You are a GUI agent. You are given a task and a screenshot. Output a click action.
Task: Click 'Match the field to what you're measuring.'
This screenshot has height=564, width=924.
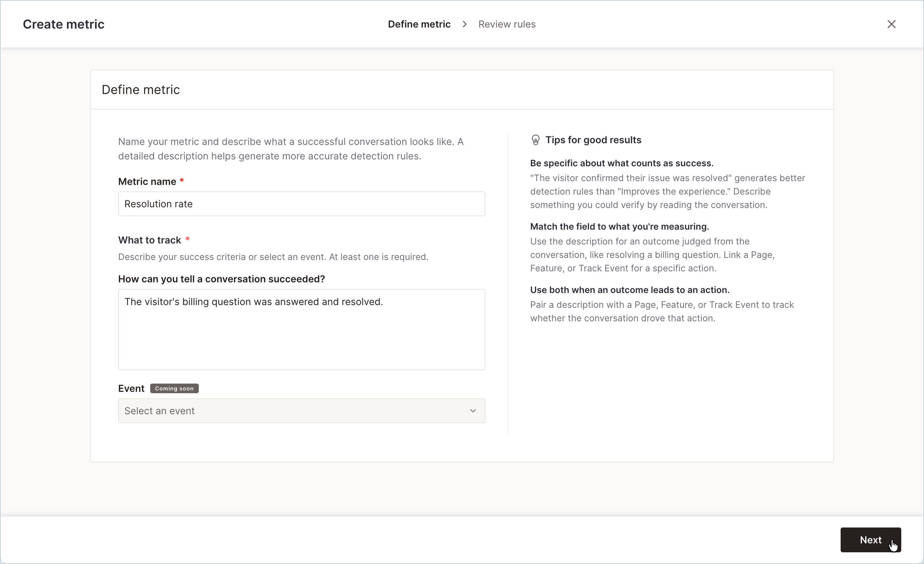tap(619, 226)
